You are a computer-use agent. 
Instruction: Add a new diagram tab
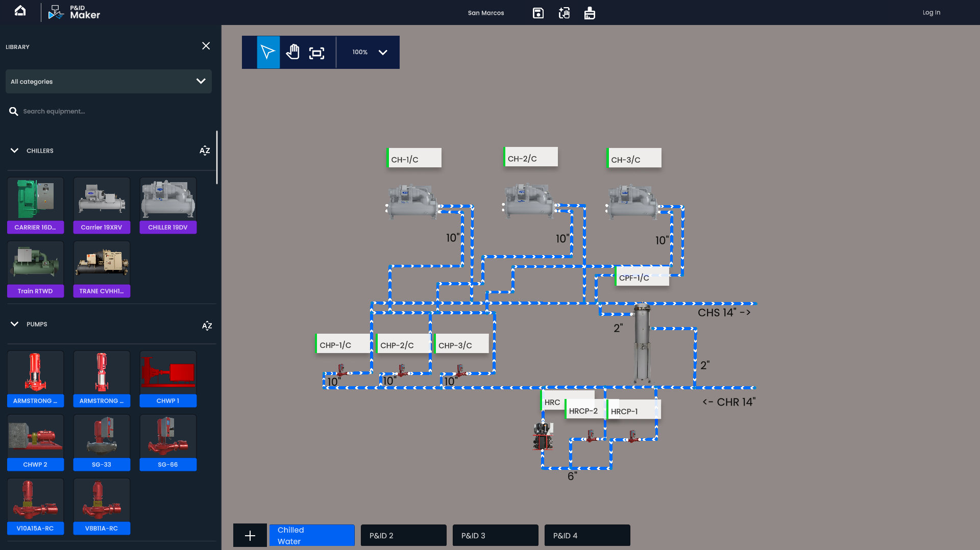[x=250, y=535]
